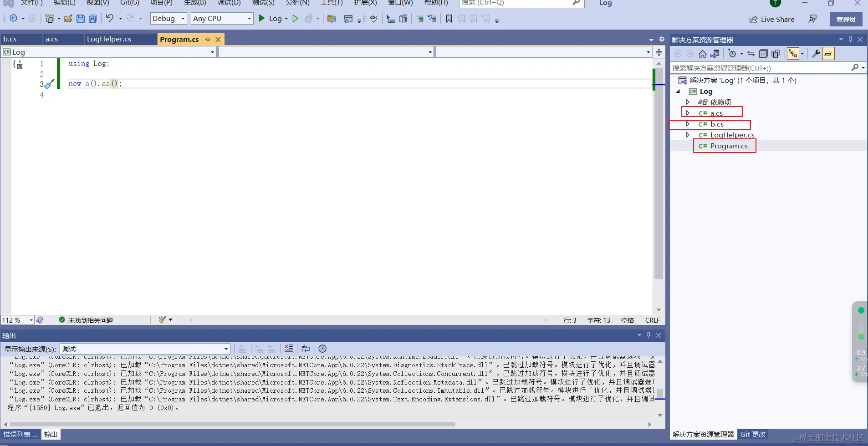868x446 pixels.
Task: Expand the b.cs node in Solution Explorer
Action: pyautogui.click(x=688, y=124)
